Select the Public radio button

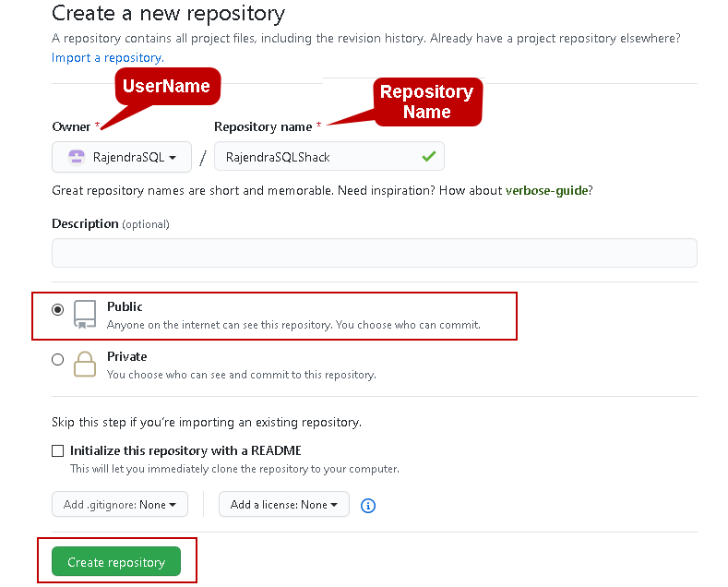(x=58, y=310)
